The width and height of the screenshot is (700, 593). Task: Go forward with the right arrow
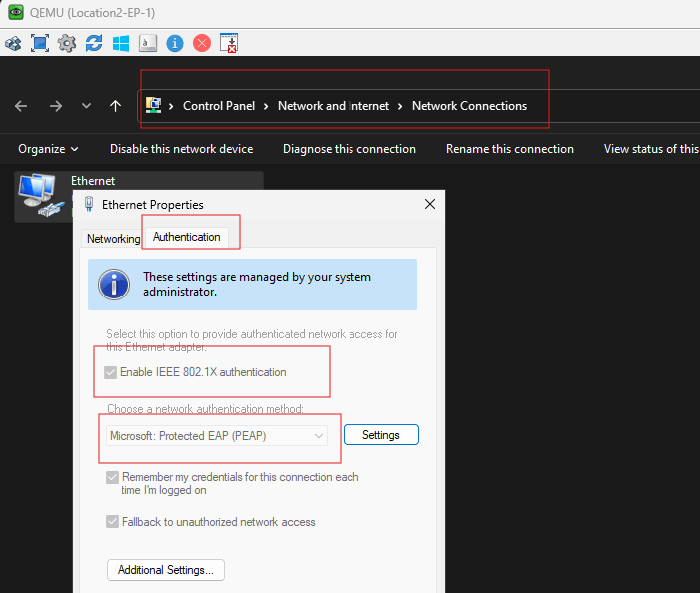(56, 106)
